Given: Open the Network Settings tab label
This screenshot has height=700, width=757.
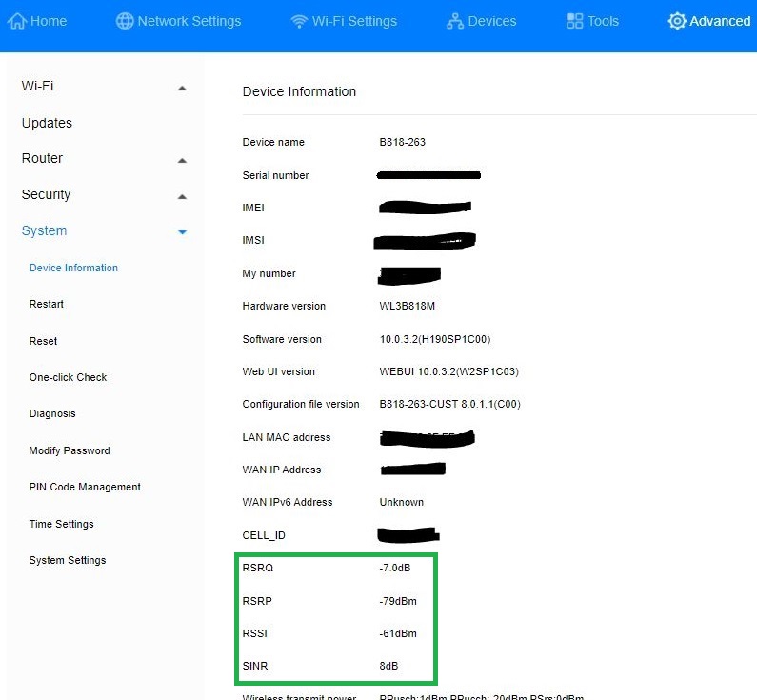Looking at the screenshot, I should 189,21.
